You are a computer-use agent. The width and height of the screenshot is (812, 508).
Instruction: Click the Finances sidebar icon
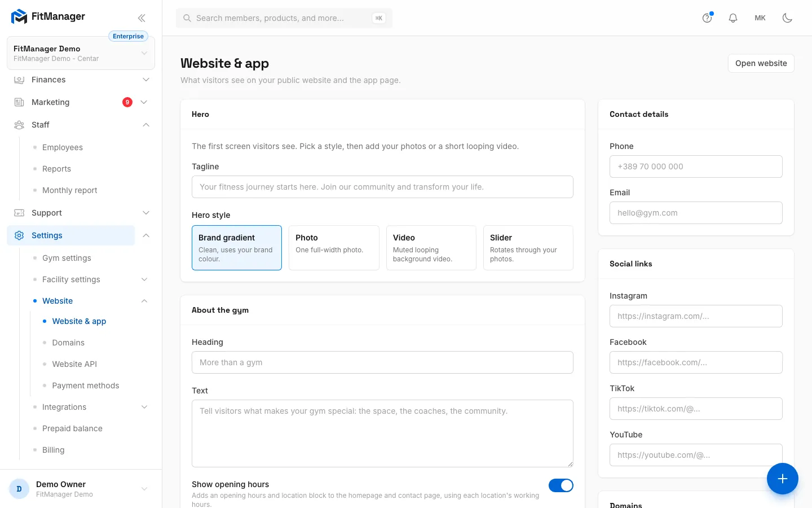point(19,80)
